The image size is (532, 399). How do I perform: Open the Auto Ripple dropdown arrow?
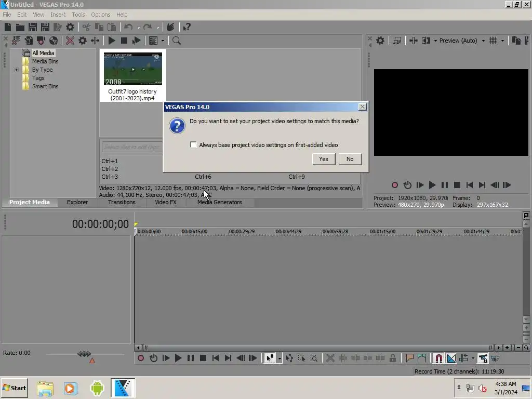[x=473, y=358]
